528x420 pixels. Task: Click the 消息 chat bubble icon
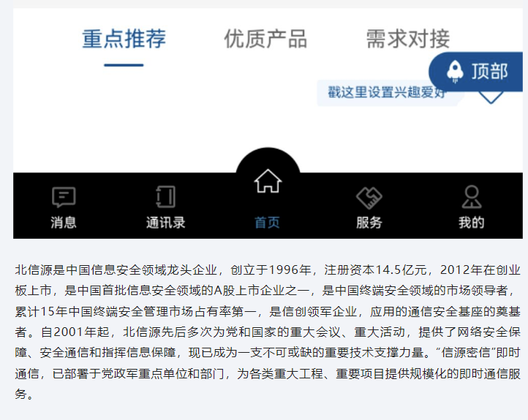(x=64, y=197)
